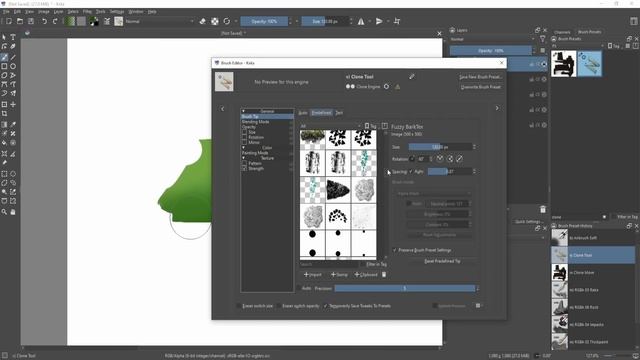Select the Move tool in the toolbox
The width and height of the screenshot is (640, 360).
tap(13, 104)
